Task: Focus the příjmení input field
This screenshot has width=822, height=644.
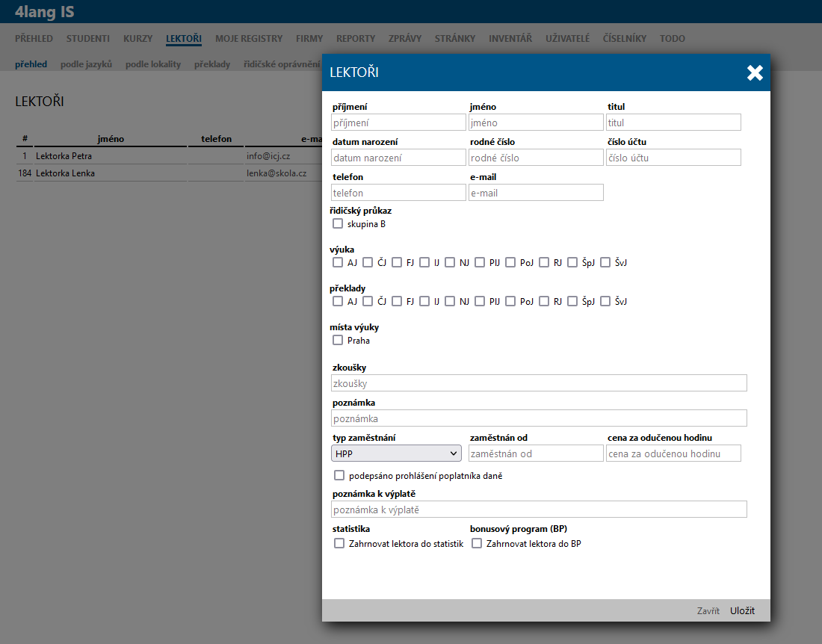Action: coord(398,123)
